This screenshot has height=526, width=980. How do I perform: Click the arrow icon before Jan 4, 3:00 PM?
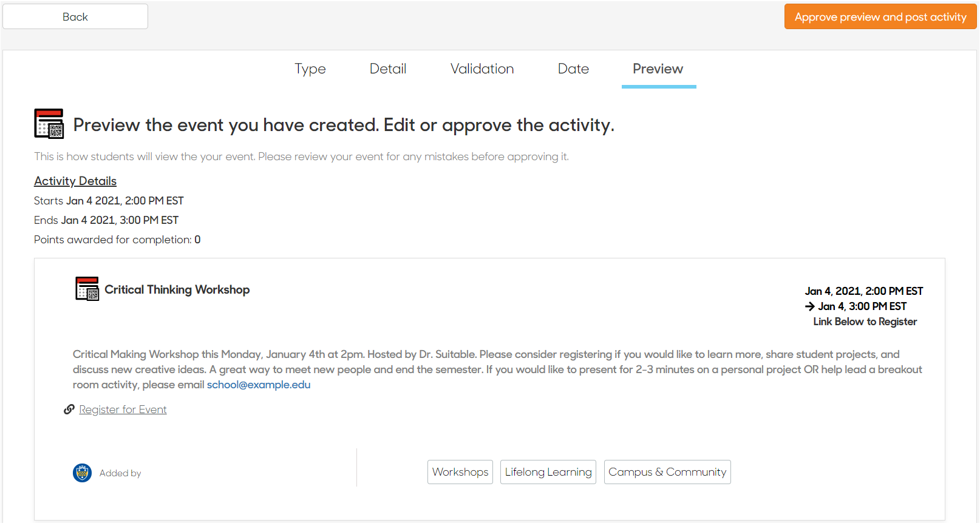(x=810, y=306)
